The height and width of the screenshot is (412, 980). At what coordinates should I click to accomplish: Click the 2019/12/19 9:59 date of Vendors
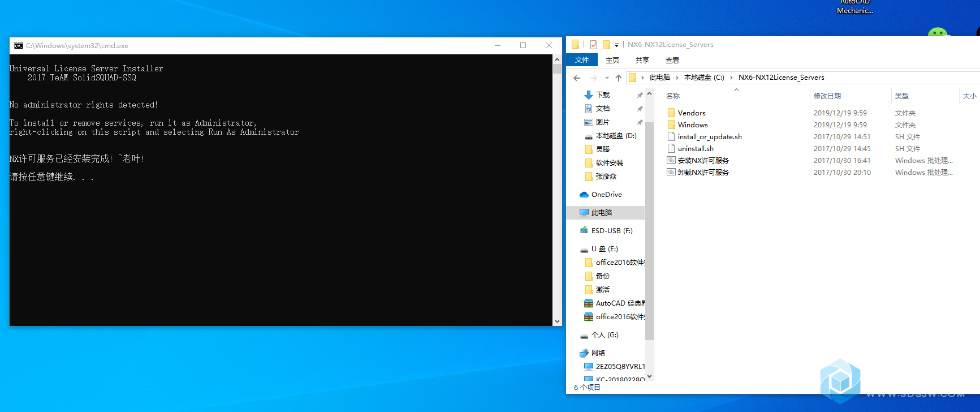point(840,113)
